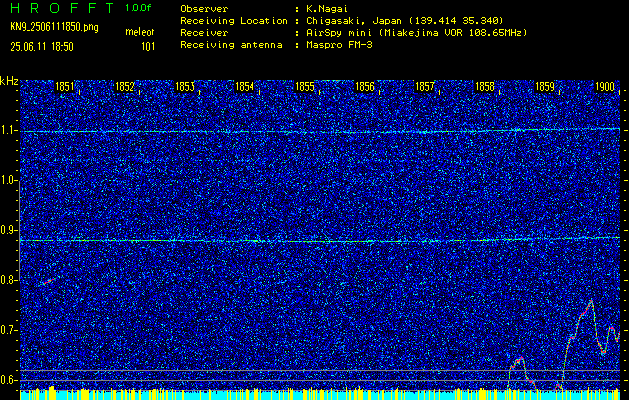Click the red meteor echo near 0.8 kHz
This screenshot has height=400, width=629.
(49, 281)
